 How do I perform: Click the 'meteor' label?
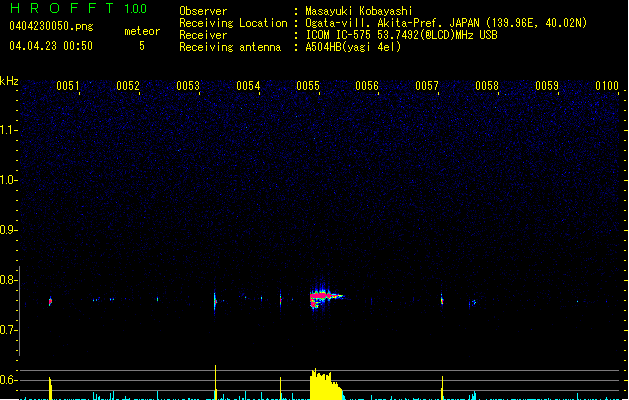tap(142, 31)
